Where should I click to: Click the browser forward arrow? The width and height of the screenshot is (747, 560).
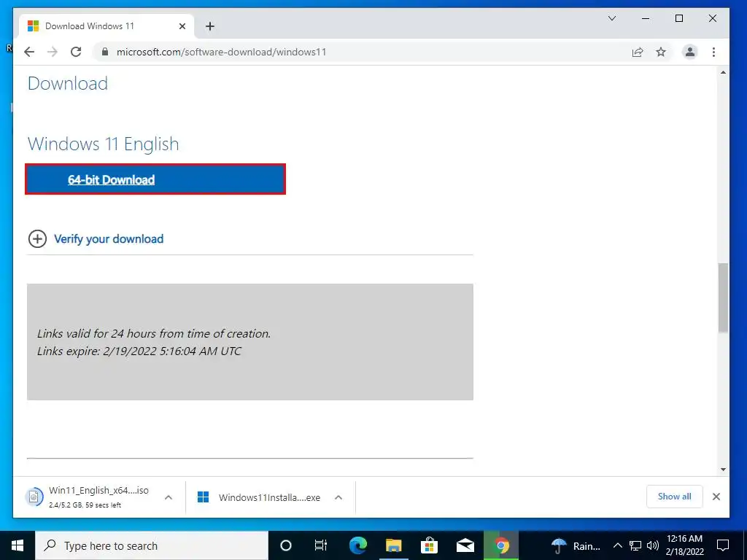(x=53, y=52)
